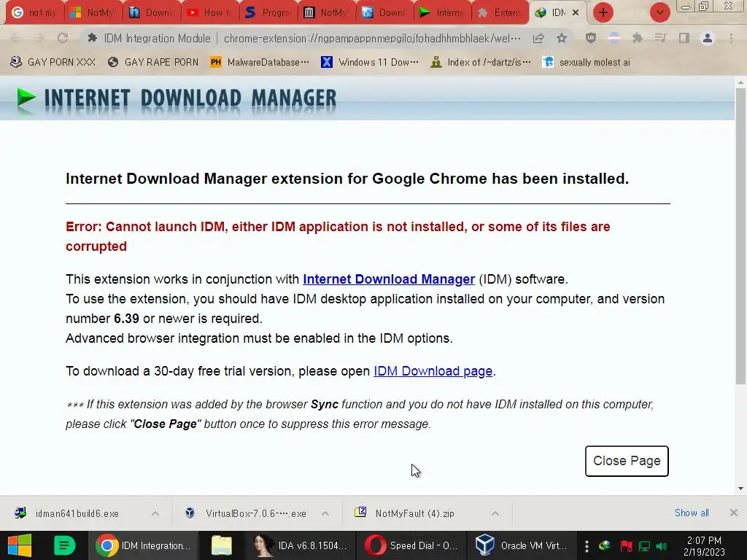747x560 pixels.
Task: Open the tab search dropdown arrow
Action: [x=659, y=12]
